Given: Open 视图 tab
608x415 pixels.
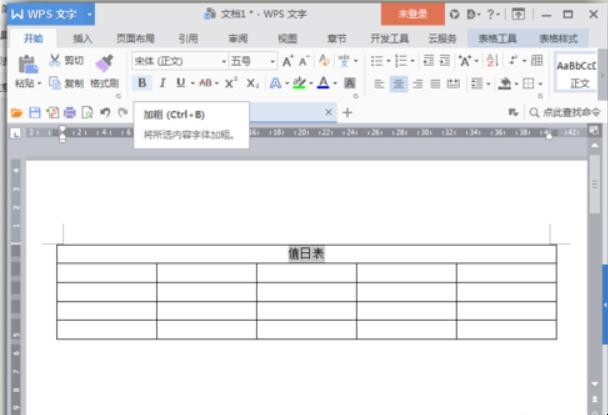Looking at the screenshot, I should (x=287, y=38).
